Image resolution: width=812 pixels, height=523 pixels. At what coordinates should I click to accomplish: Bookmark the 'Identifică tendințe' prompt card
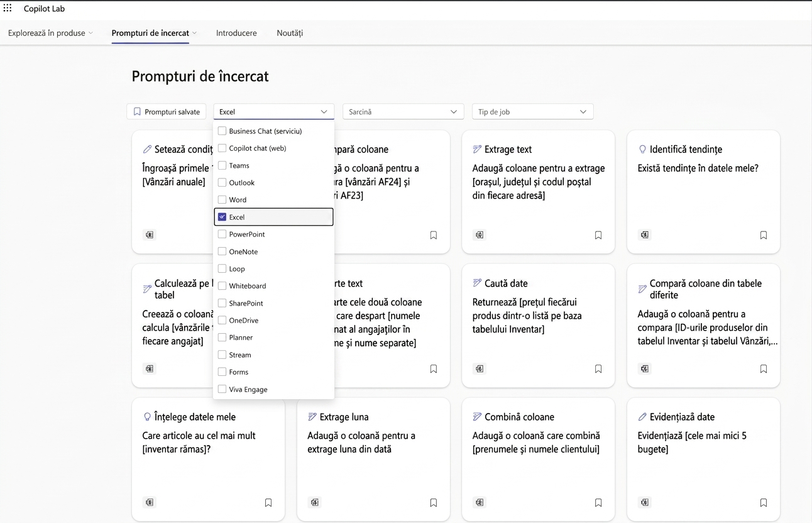pos(764,235)
